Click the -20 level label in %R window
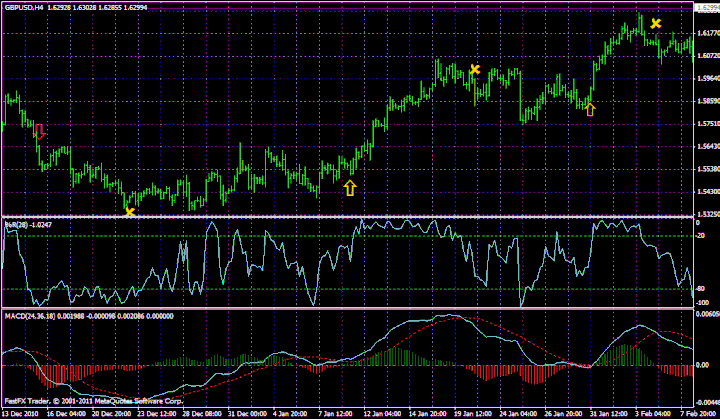Image resolution: width=720 pixels, height=419 pixels. [x=701, y=236]
